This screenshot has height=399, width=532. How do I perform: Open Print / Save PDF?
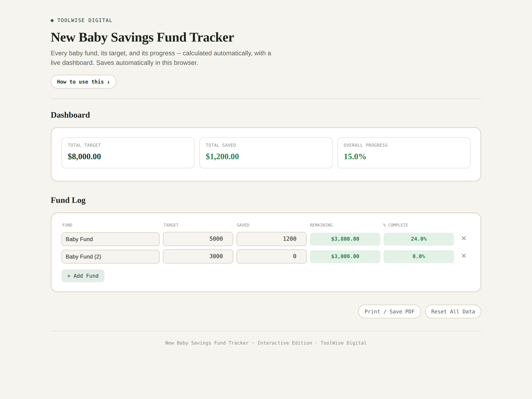coord(389,312)
